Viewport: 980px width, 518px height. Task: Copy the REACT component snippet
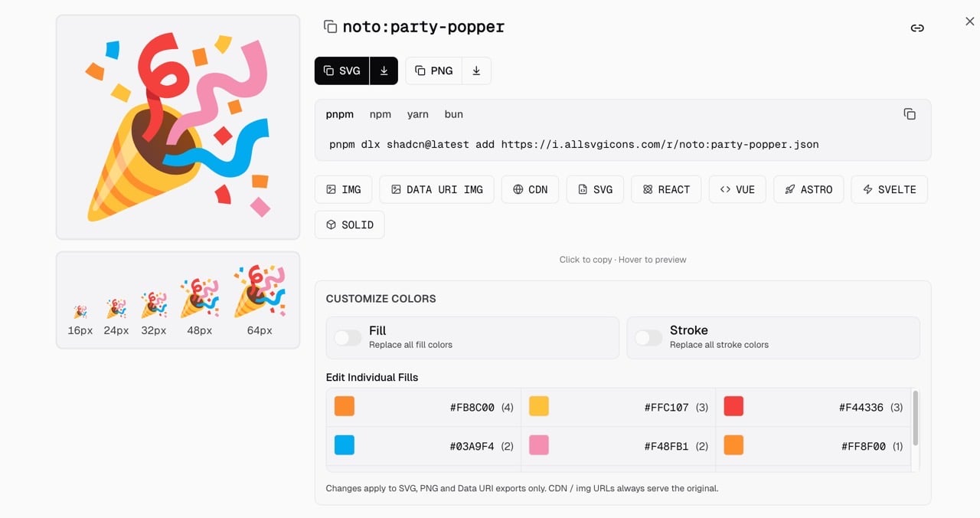pyautogui.click(x=666, y=189)
